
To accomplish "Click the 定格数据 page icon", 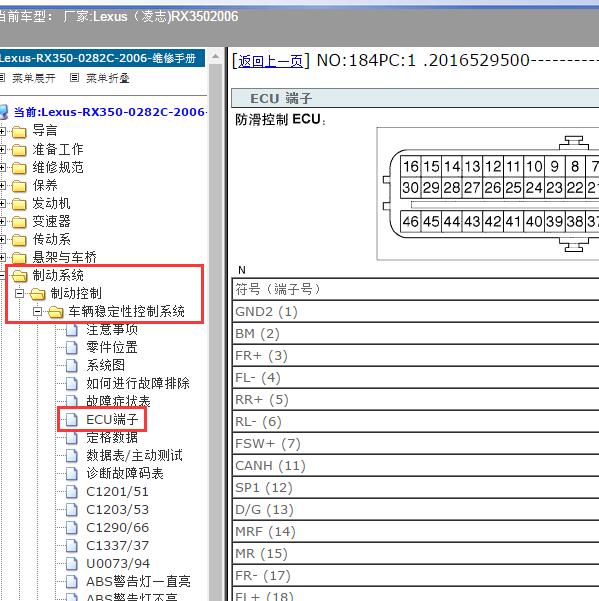I will 72,438.
